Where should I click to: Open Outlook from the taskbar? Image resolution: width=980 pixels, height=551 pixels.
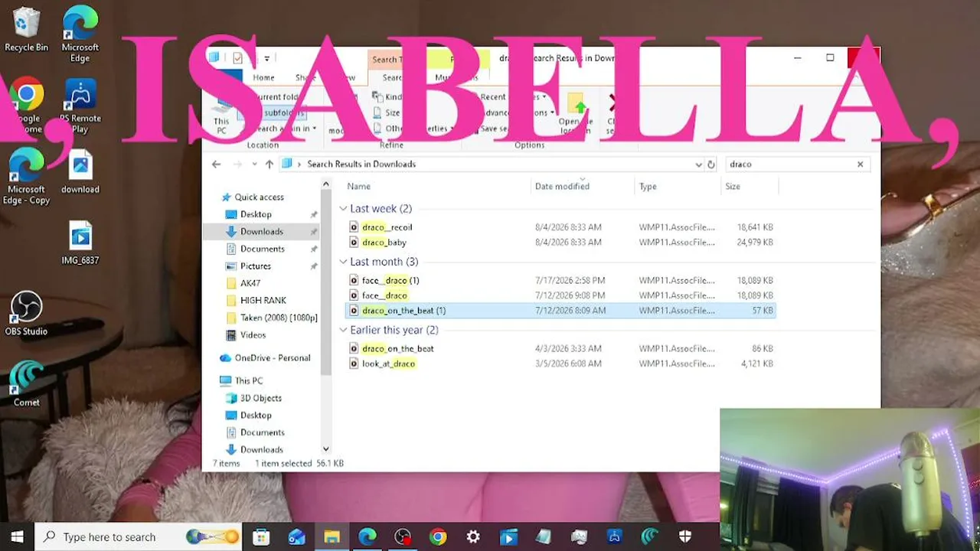[x=296, y=536]
